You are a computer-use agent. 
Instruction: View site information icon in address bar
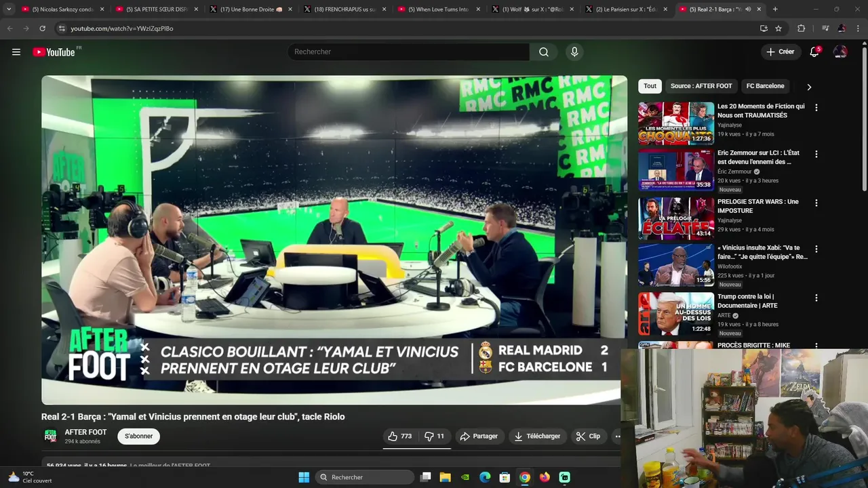tap(62, 28)
